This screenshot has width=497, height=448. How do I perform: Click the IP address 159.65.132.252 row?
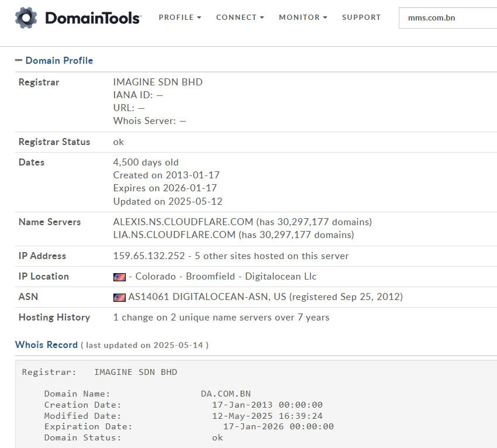(231, 256)
